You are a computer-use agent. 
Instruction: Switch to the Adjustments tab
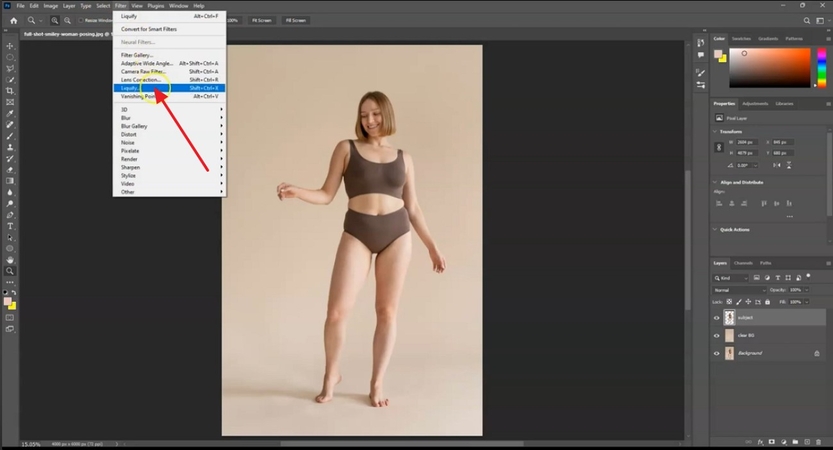pos(755,104)
